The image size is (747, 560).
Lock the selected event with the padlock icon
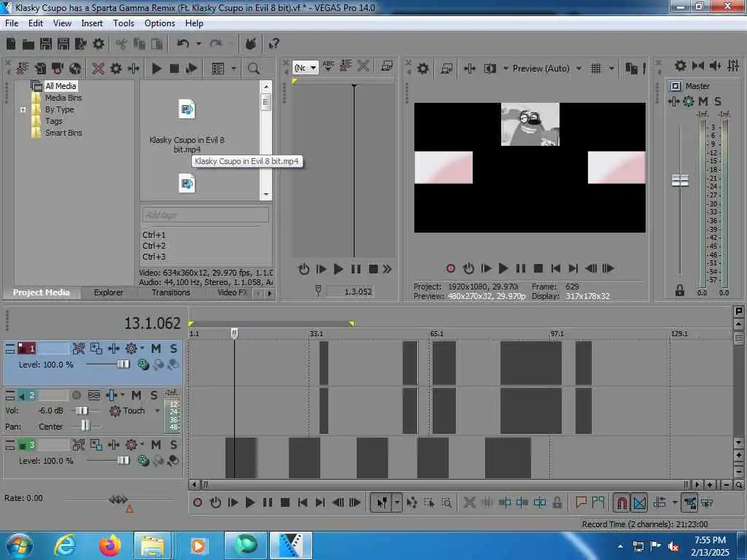click(557, 502)
